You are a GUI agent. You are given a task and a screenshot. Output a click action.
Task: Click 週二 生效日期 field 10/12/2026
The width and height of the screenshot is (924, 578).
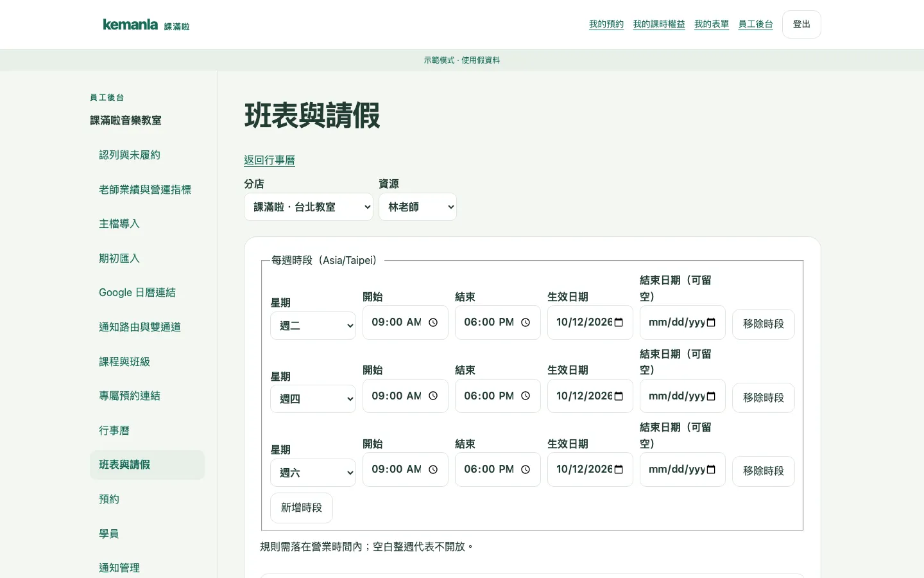tap(590, 322)
